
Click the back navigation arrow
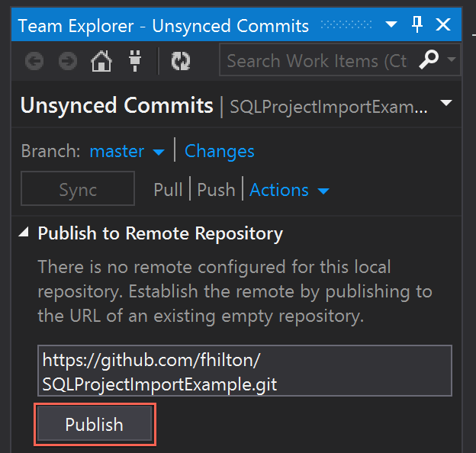pyautogui.click(x=34, y=61)
